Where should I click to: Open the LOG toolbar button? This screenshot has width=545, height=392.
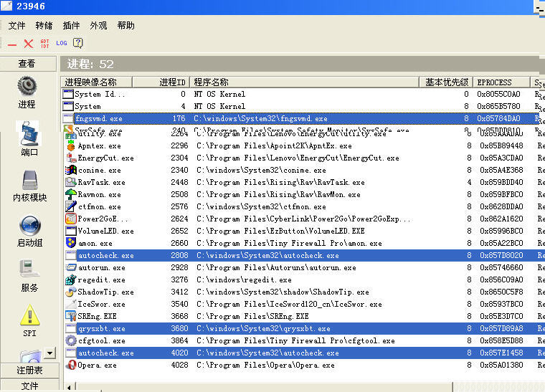[x=62, y=43]
